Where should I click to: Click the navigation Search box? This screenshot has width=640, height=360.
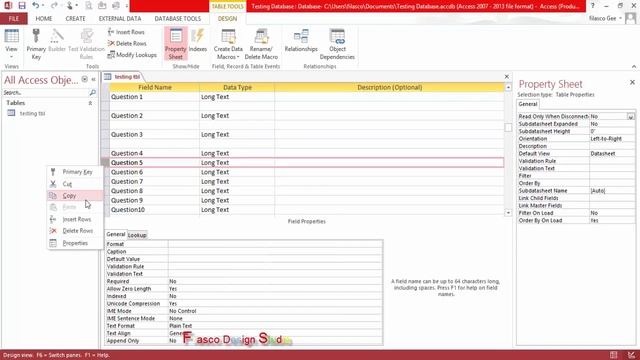click(x=45, y=93)
